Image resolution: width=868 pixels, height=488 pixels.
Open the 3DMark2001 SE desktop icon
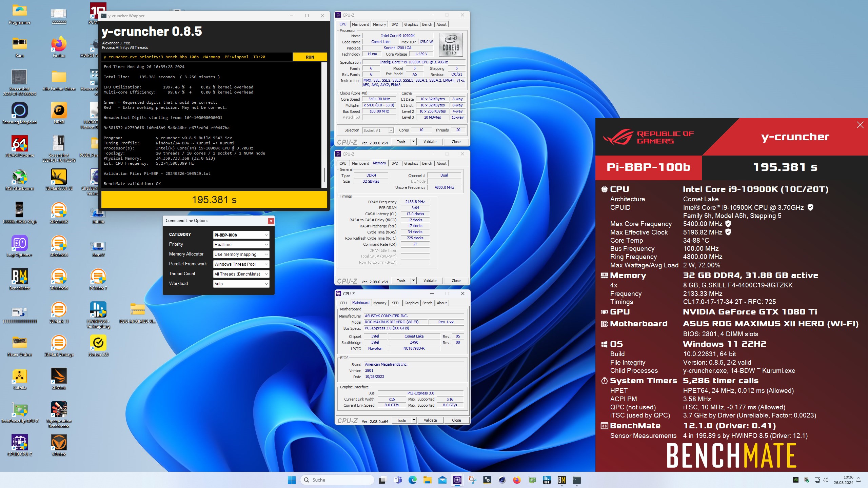(59, 180)
